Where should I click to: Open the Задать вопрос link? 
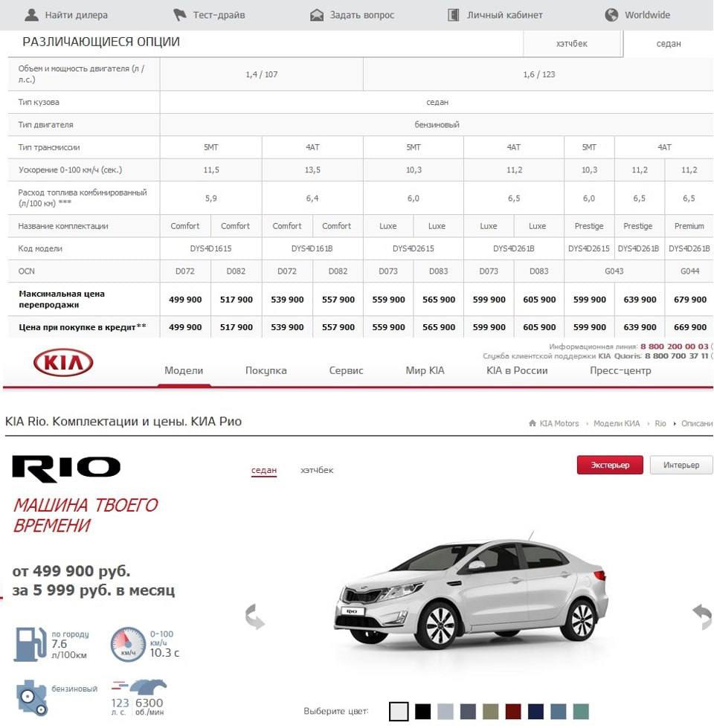(362, 15)
